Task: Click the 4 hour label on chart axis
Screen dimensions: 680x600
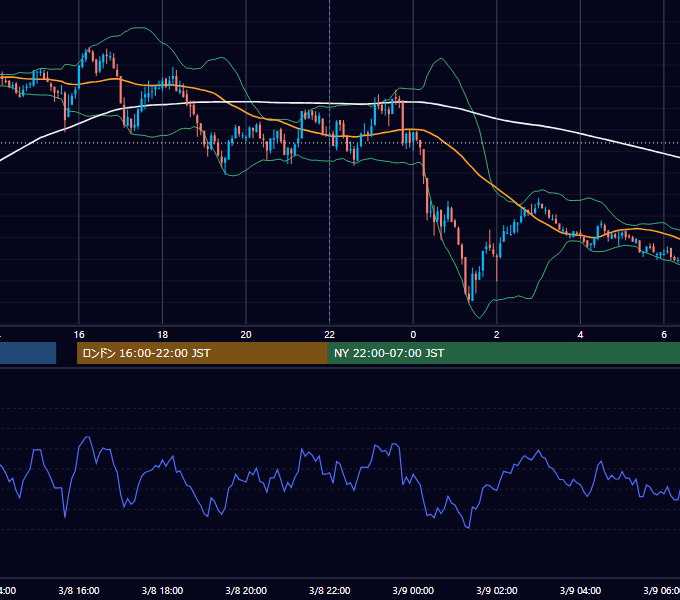Action: pyautogui.click(x=580, y=335)
